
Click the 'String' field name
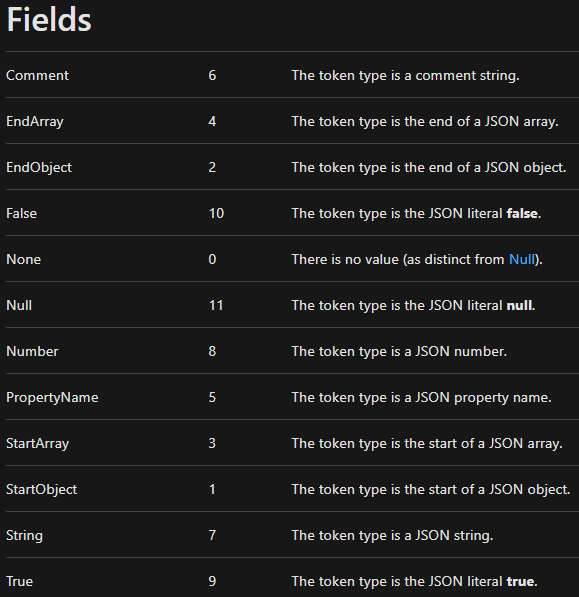click(24, 536)
